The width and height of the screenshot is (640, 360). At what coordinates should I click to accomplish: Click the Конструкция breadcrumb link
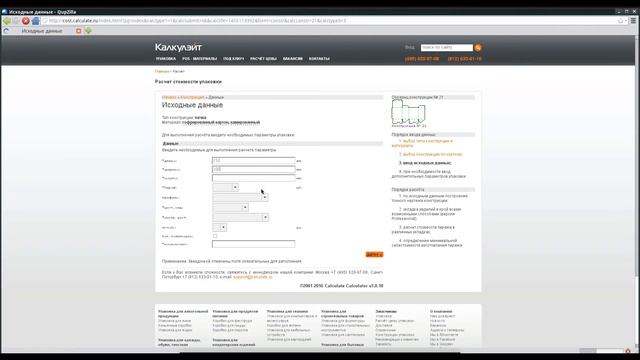click(x=192, y=97)
